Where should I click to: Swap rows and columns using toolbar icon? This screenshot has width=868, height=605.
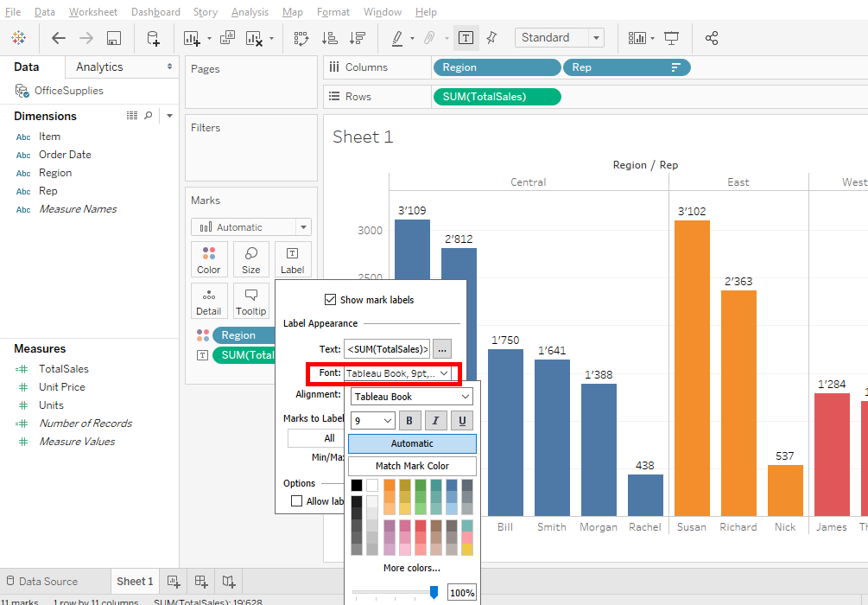pyautogui.click(x=301, y=38)
